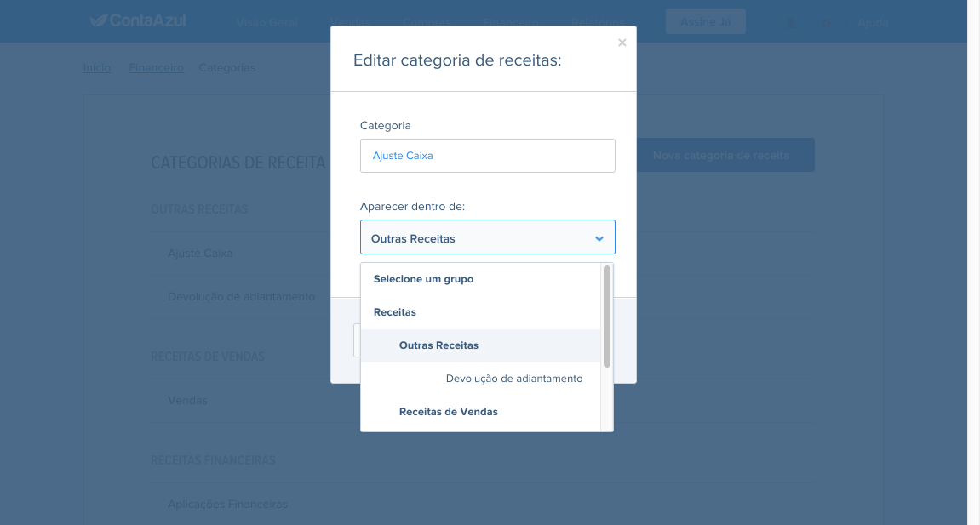Click the Assine Já button

705,22
